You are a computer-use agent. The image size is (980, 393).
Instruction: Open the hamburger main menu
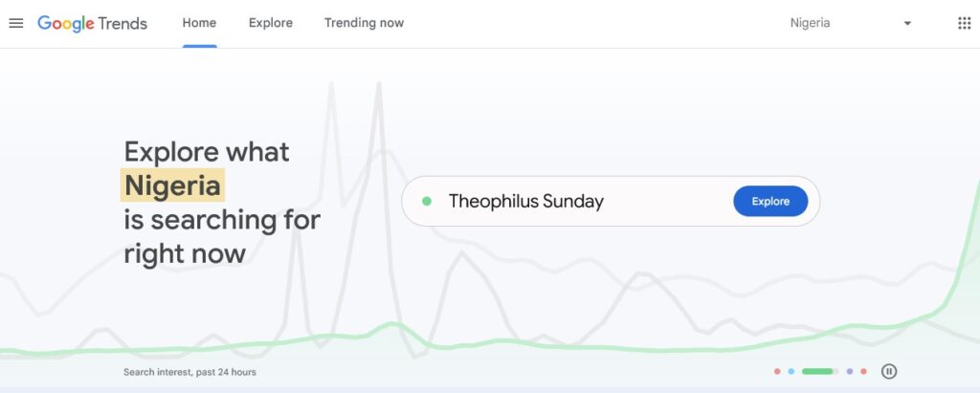pyautogui.click(x=16, y=23)
